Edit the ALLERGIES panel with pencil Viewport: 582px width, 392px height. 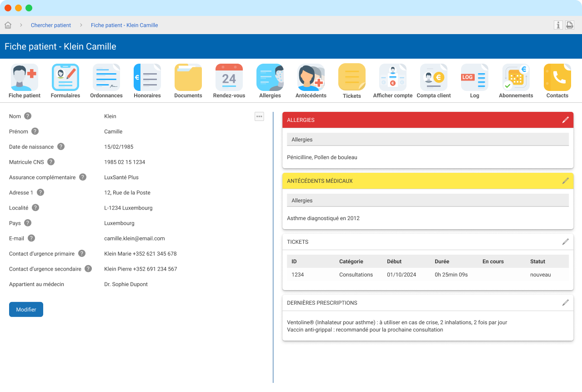(x=566, y=120)
